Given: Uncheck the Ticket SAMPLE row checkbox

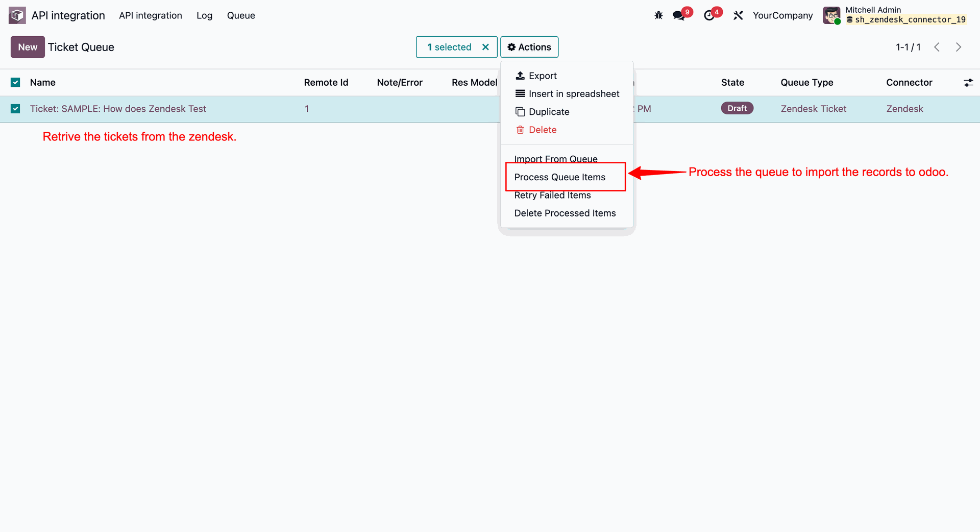Looking at the screenshot, I should [x=15, y=109].
